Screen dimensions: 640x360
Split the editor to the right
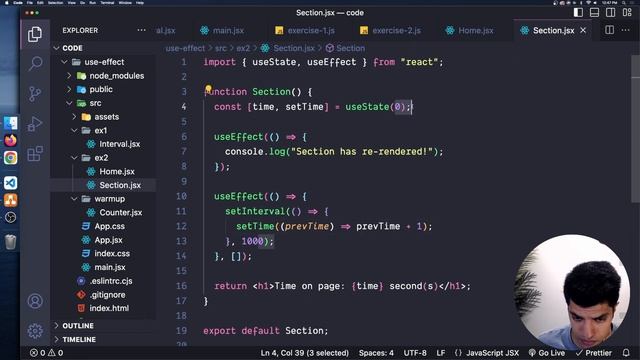click(609, 30)
